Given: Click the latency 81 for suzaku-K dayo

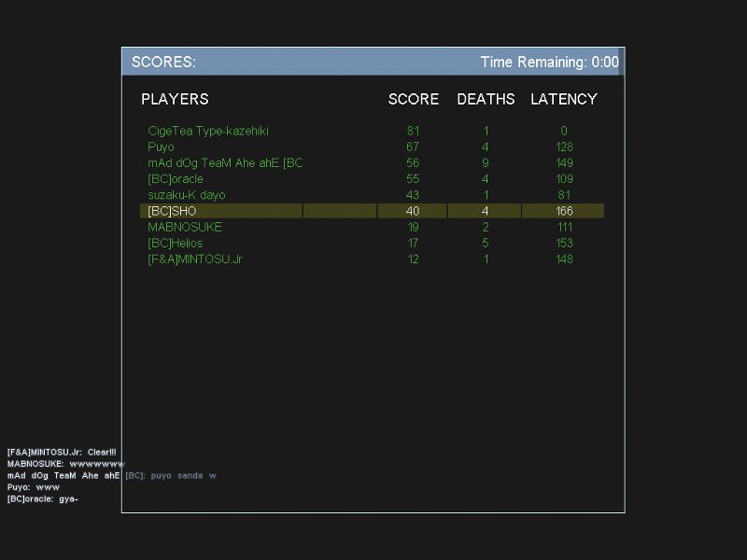Looking at the screenshot, I should click(x=564, y=195).
